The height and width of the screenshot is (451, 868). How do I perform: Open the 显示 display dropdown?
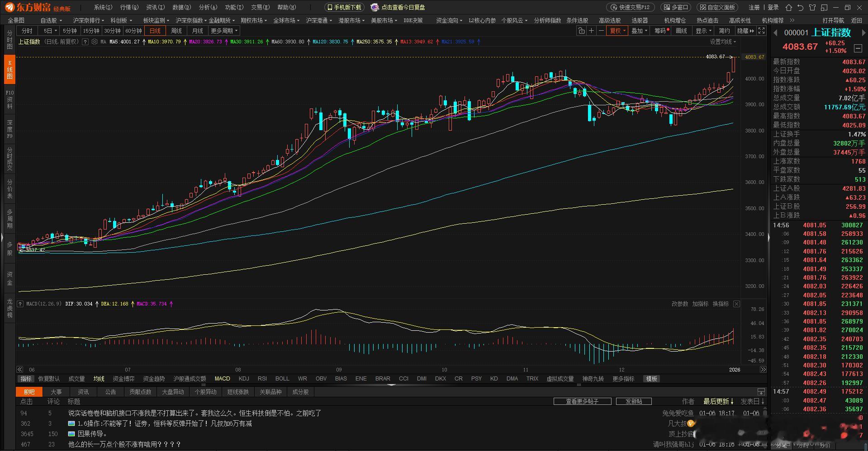pos(703,31)
